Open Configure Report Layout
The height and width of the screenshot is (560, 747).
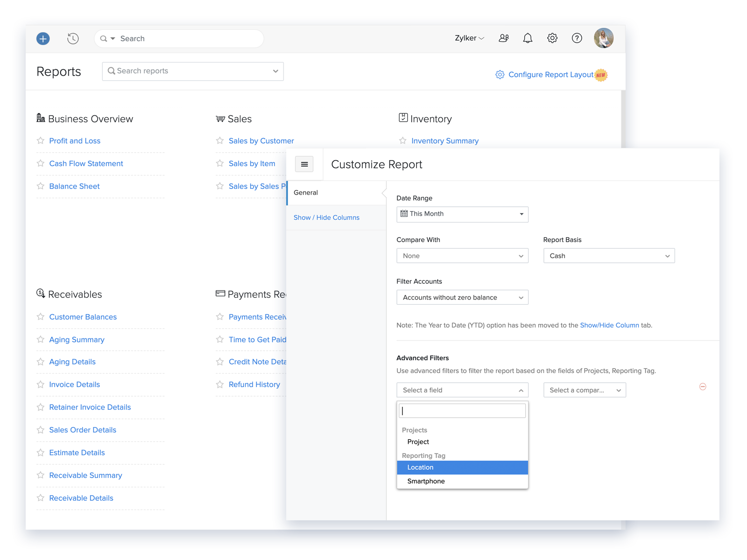[x=550, y=75]
